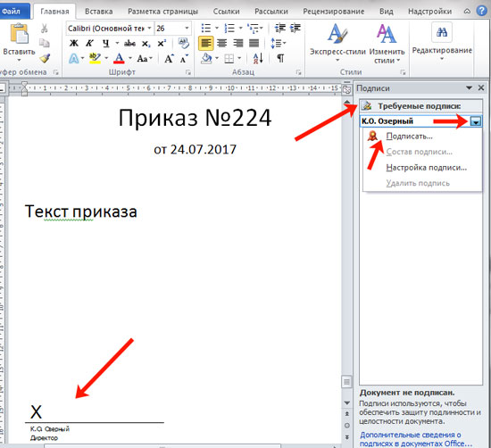Choose Подписать... from the context menu
This screenshot has height=448, width=491.
click(x=409, y=137)
